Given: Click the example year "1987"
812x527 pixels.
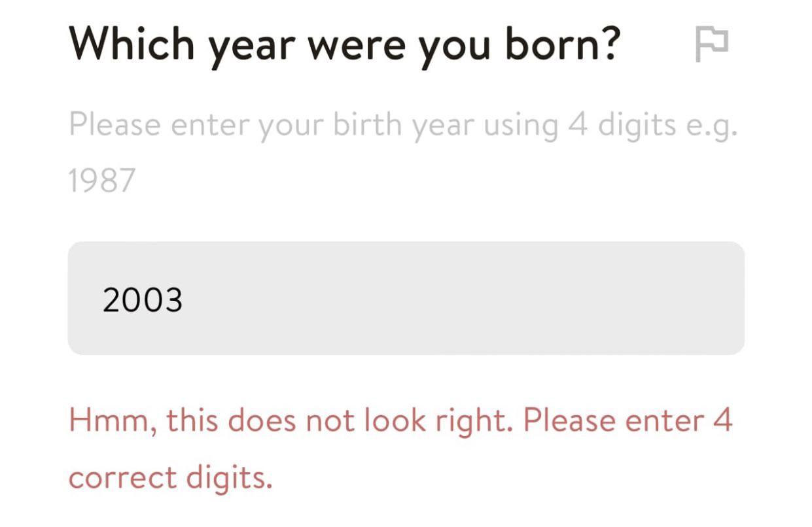Looking at the screenshot, I should click(101, 180).
